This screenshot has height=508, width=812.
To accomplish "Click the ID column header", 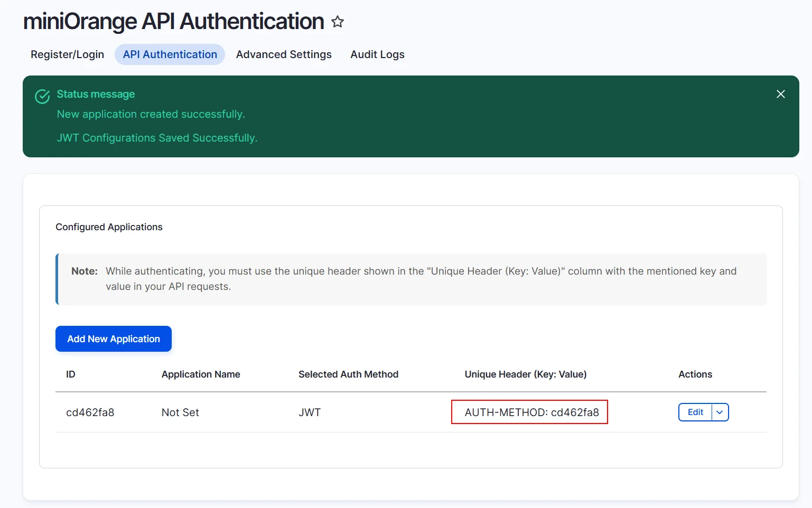I will pyautogui.click(x=71, y=374).
